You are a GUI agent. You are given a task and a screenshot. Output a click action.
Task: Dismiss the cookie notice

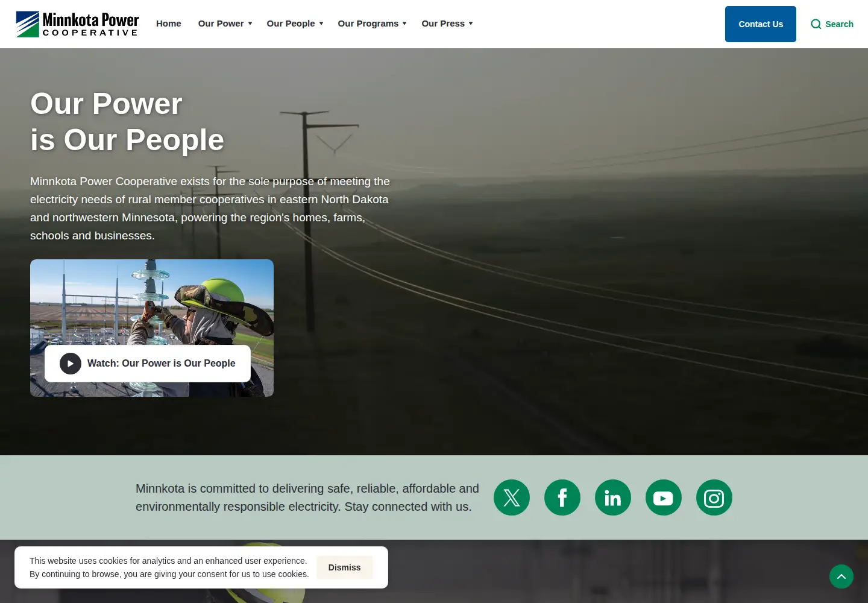(345, 567)
